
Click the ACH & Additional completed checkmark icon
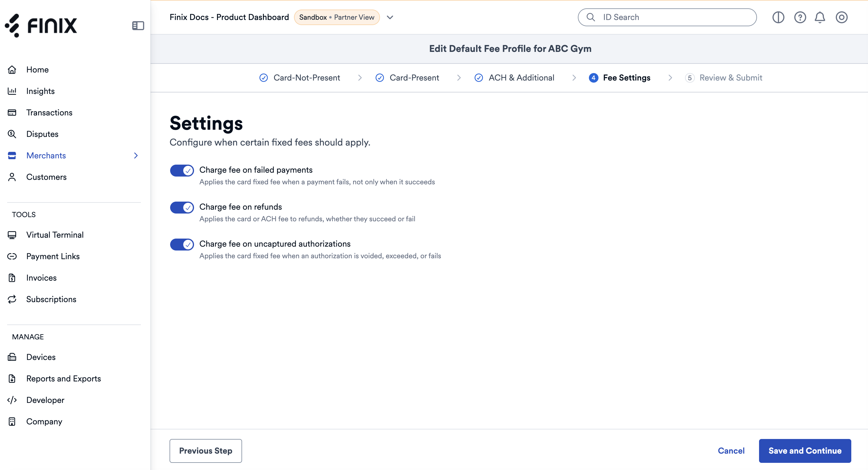pyautogui.click(x=478, y=78)
